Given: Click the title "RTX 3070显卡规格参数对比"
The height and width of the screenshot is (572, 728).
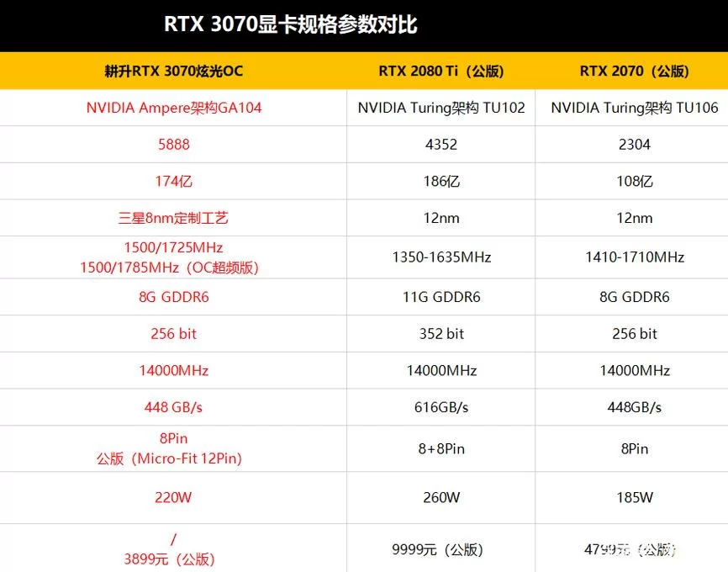Looking at the screenshot, I should [291, 24].
